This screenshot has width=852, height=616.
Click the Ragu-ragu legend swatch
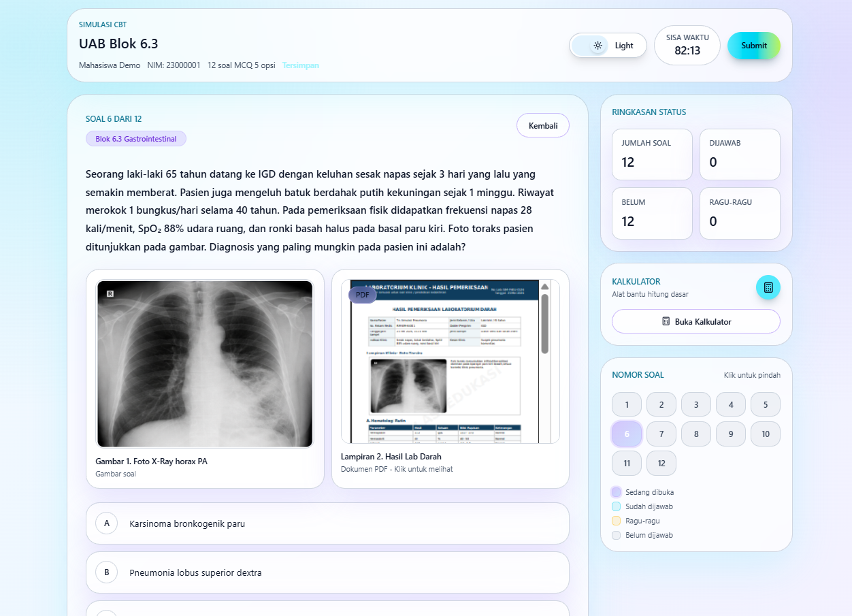click(617, 521)
